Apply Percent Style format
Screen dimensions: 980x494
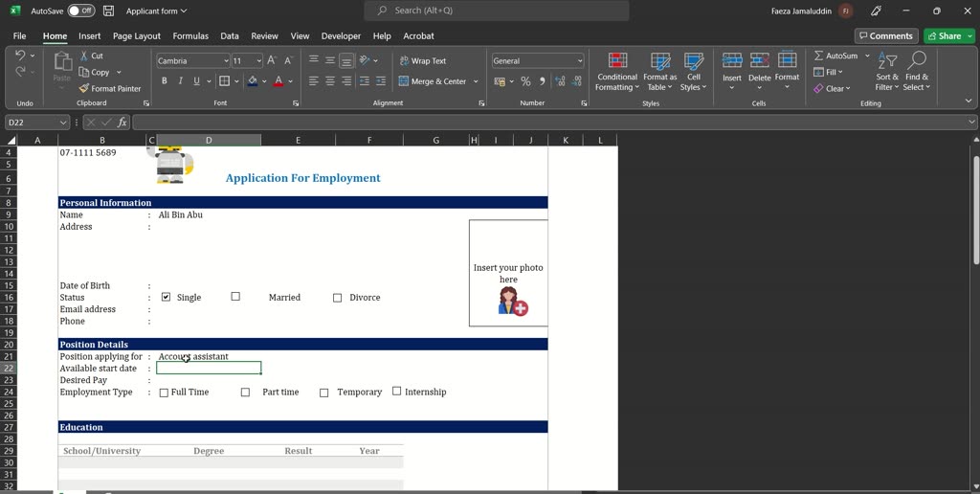click(525, 81)
